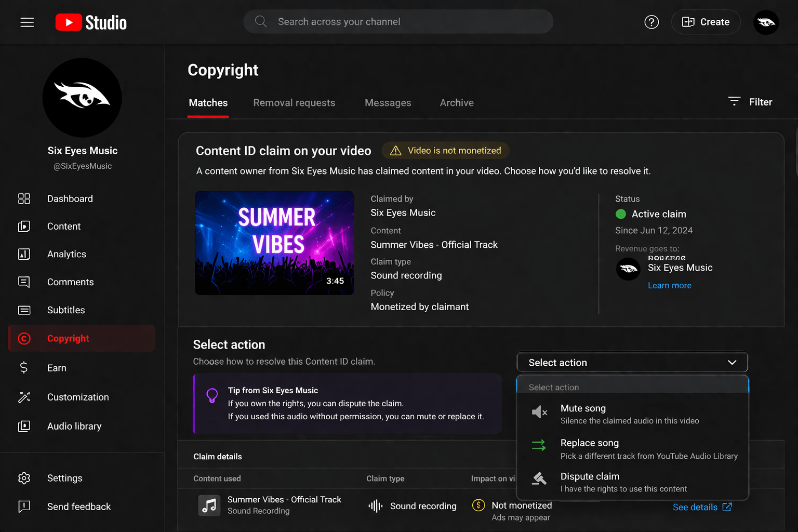798x532 pixels.
Task: Click the chevron on Select action box
Action: point(732,363)
